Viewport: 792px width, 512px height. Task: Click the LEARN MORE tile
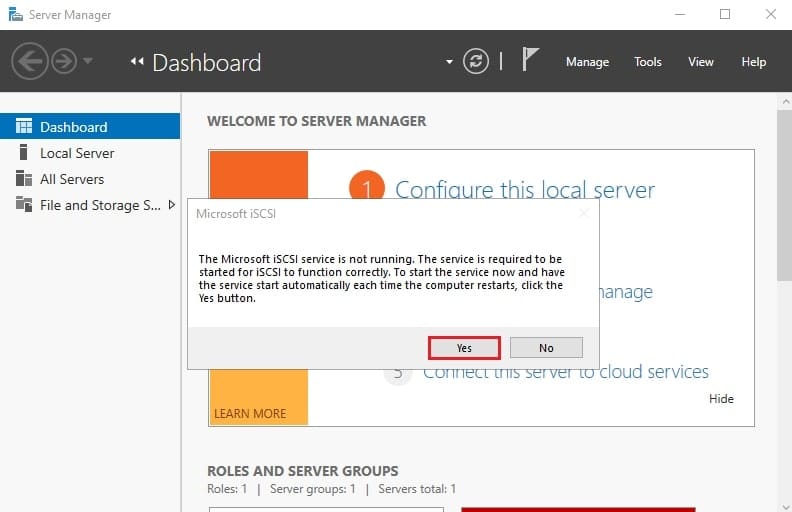(250, 414)
